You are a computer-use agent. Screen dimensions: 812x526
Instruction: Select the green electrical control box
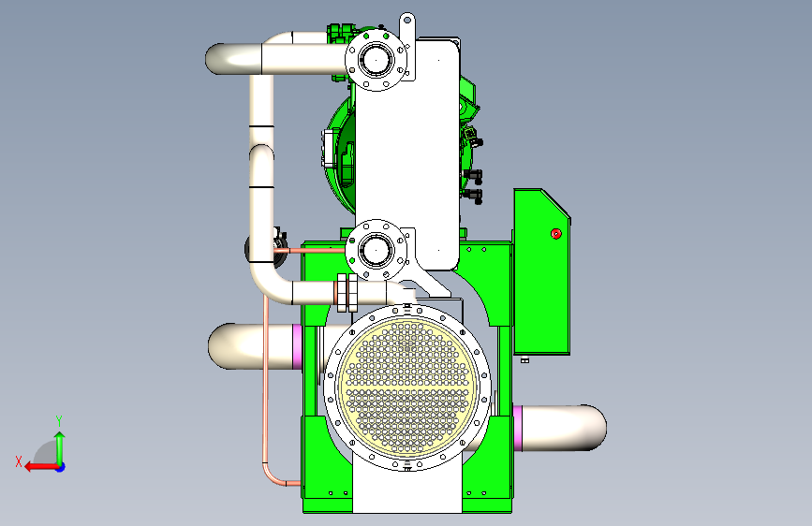pos(541,271)
